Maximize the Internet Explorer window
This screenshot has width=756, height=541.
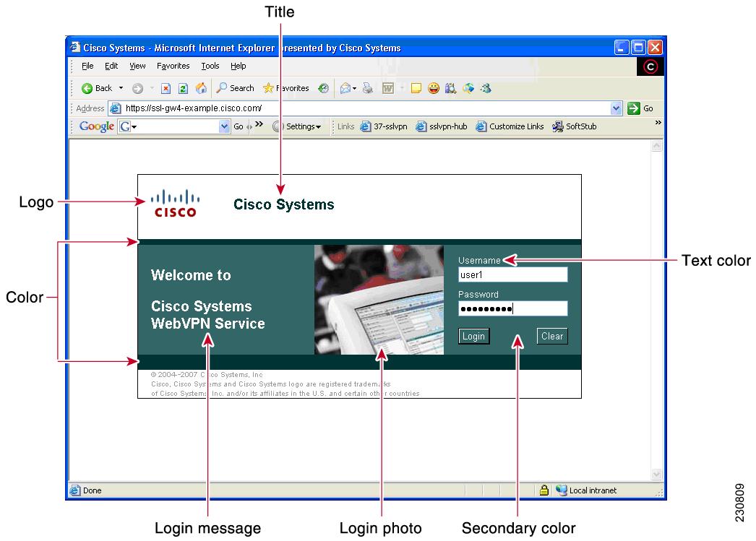pos(638,47)
